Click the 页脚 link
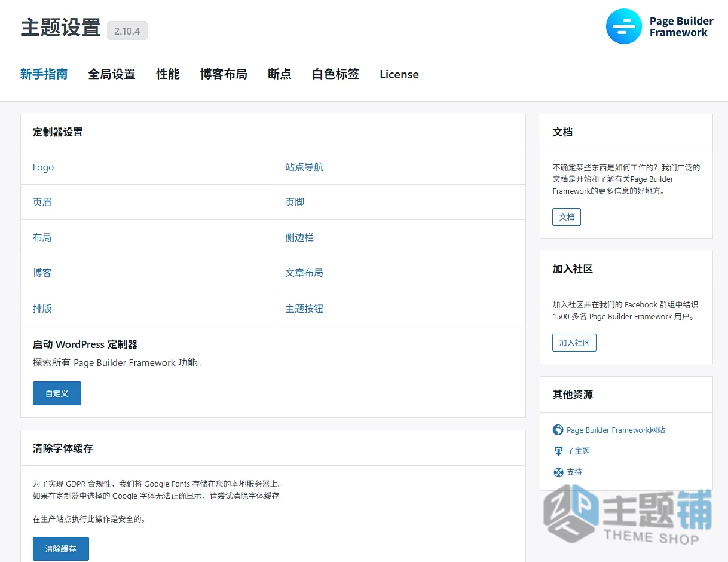 [295, 202]
